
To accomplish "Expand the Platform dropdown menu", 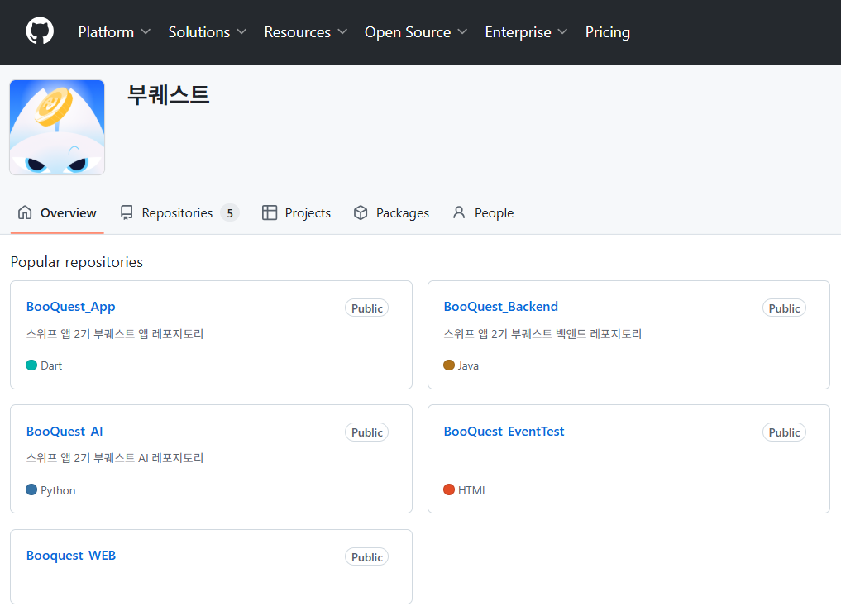I will 114,32.
